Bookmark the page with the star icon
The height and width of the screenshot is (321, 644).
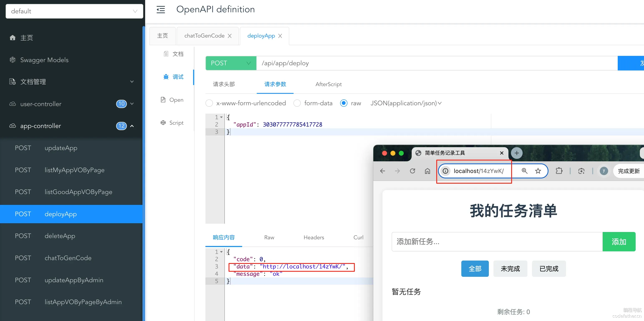(538, 171)
